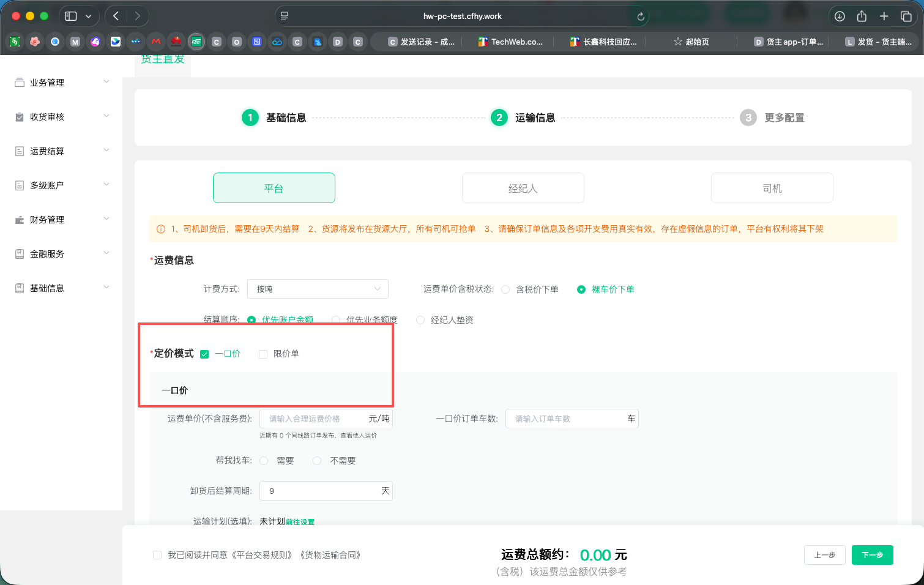Reload the page with the refresh icon
The width and height of the screenshot is (924, 585).
641,17
